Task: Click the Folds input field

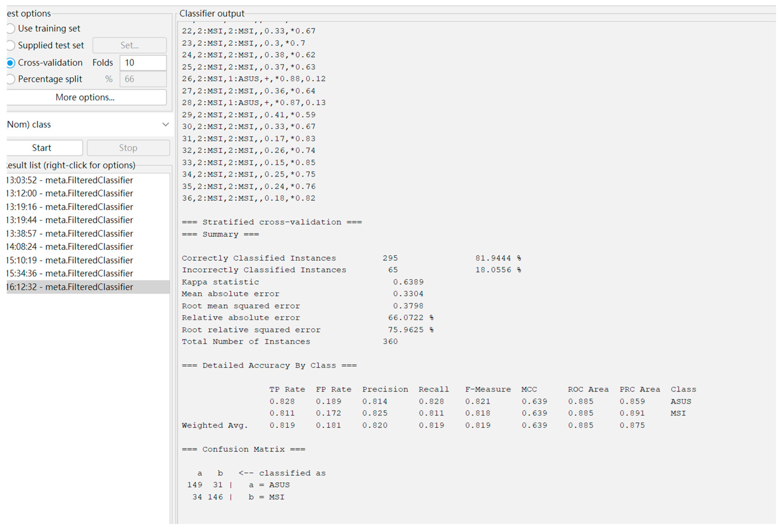Action: coord(143,63)
